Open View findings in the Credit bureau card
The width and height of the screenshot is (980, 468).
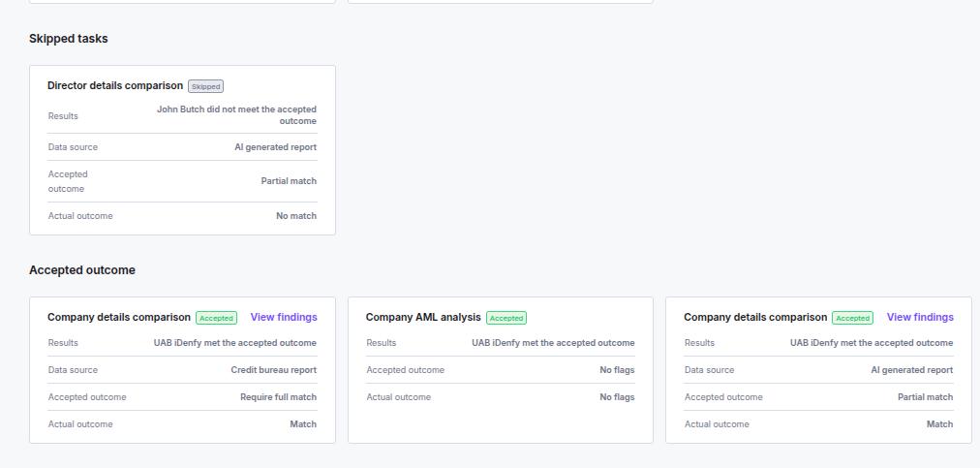point(283,317)
